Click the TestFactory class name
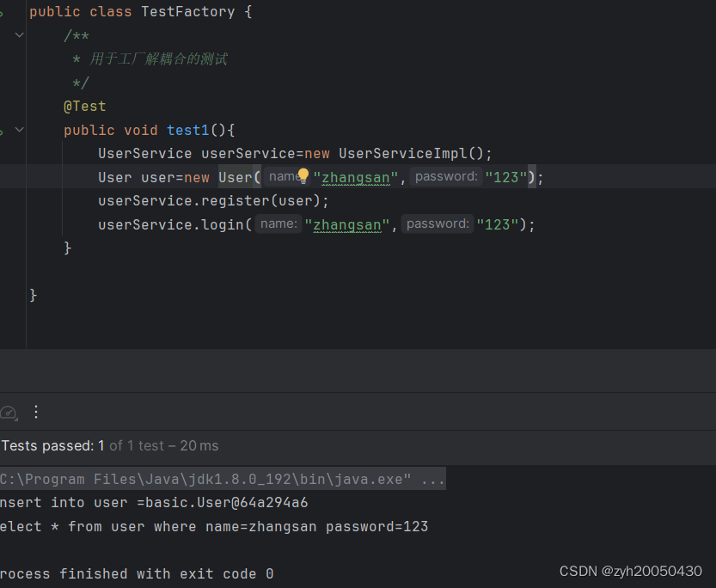This screenshot has height=588, width=716. pos(187,12)
